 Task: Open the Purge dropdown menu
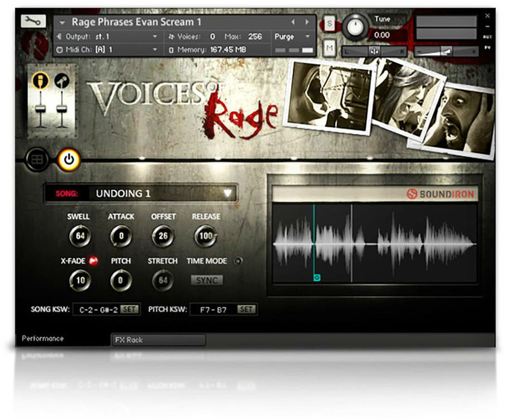click(292, 37)
